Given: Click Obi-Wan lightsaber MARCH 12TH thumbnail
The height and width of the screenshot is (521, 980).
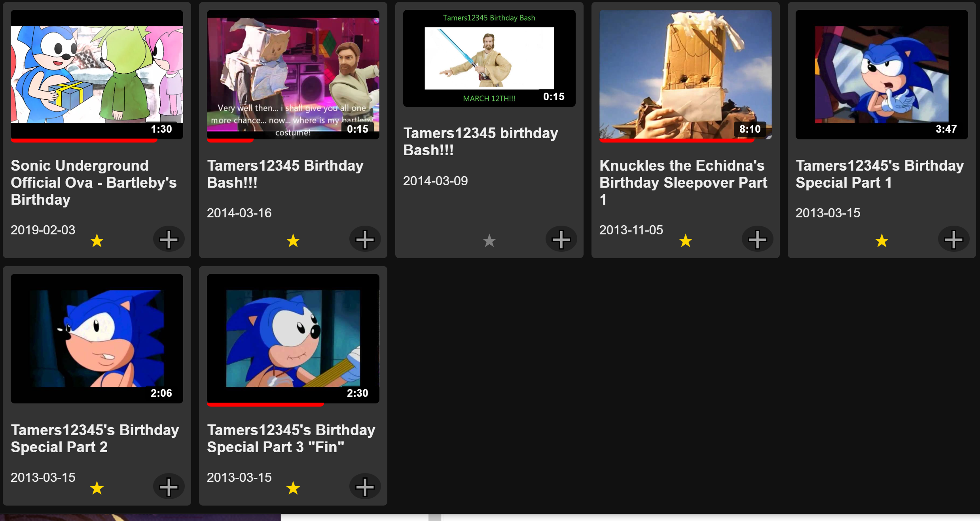Looking at the screenshot, I should [x=489, y=58].
